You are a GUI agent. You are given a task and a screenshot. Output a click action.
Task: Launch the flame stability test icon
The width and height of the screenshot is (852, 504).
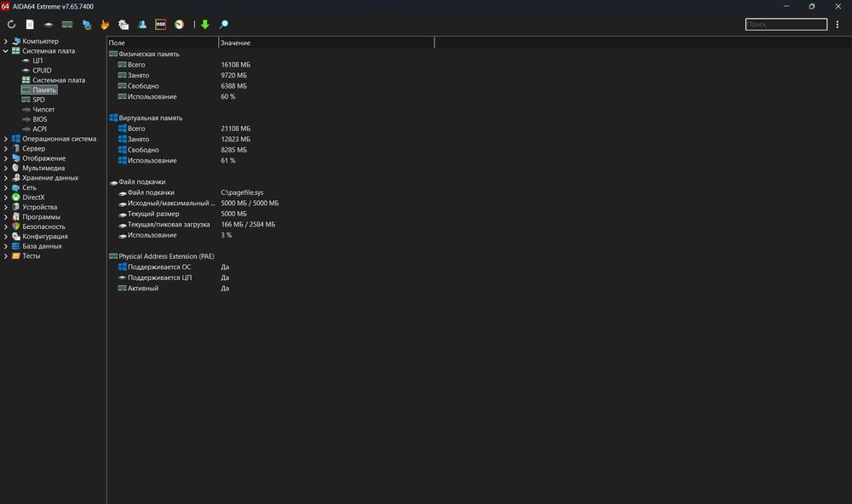pyautogui.click(x=105, y=25)
